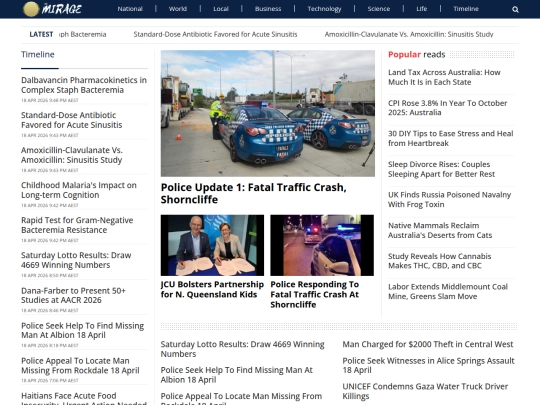Open timeline Saturday Lotto Results article
The image size is (540, 405).
tap(76, 260)
